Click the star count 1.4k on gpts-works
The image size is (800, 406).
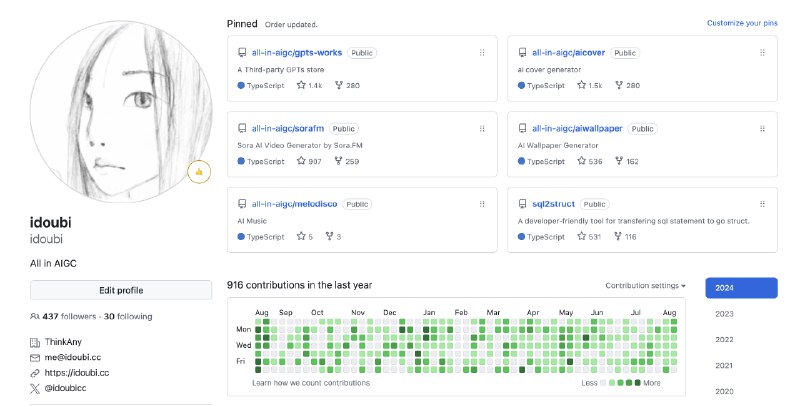[309, 85]
